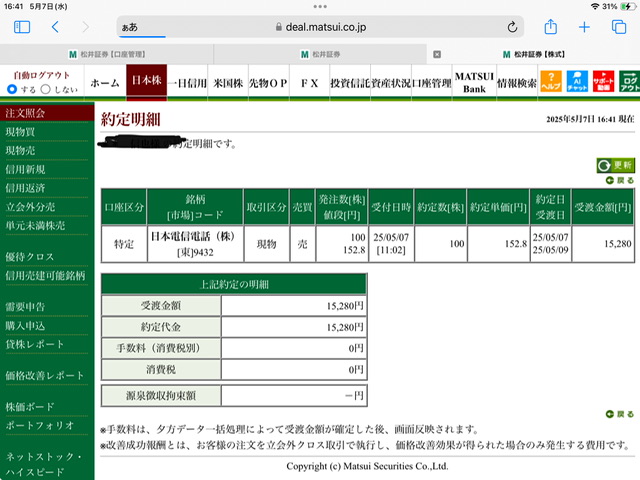Open the red サポート動画 icon
This screenshot has height=480, width=640.
pyautogui.click(x=603, y=81)
